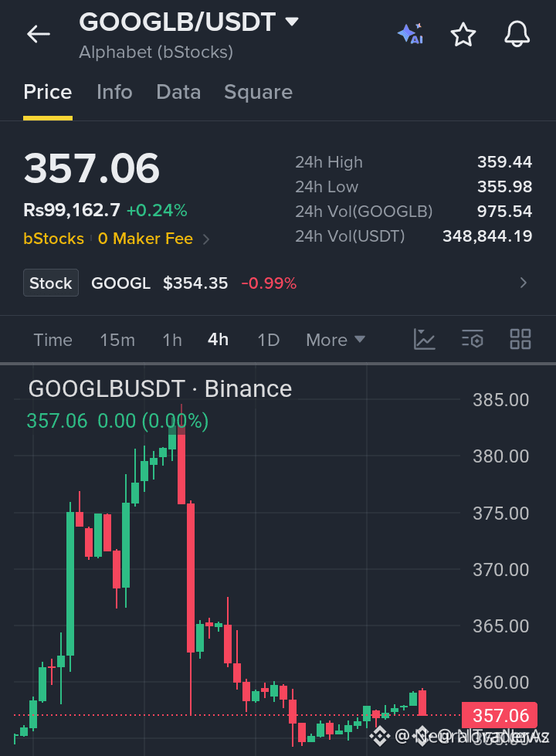Click the 24h Vol(GOOGLB) value 975.54

504,211
